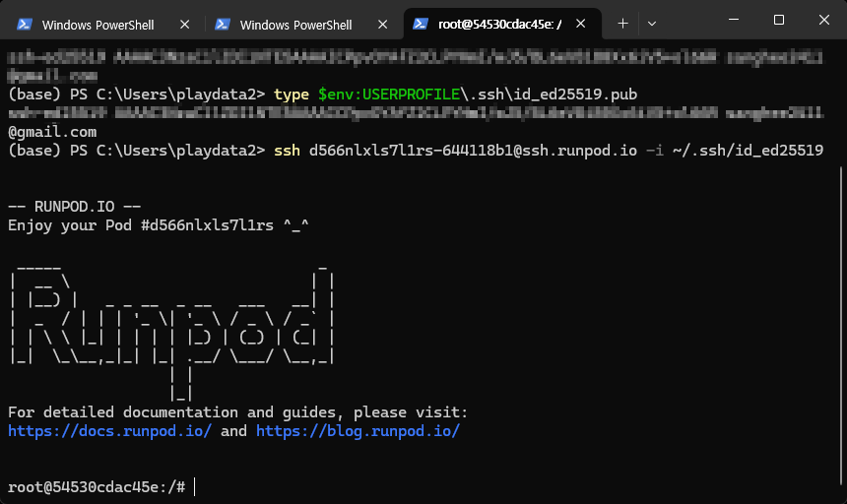Click the ssh command text
Viewport: 847px width, 504px height.
click(287, 151)
